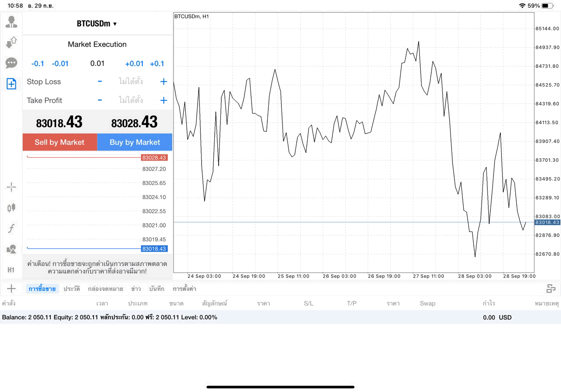Tap the Wi-Fi status icon

click(522, 6)
